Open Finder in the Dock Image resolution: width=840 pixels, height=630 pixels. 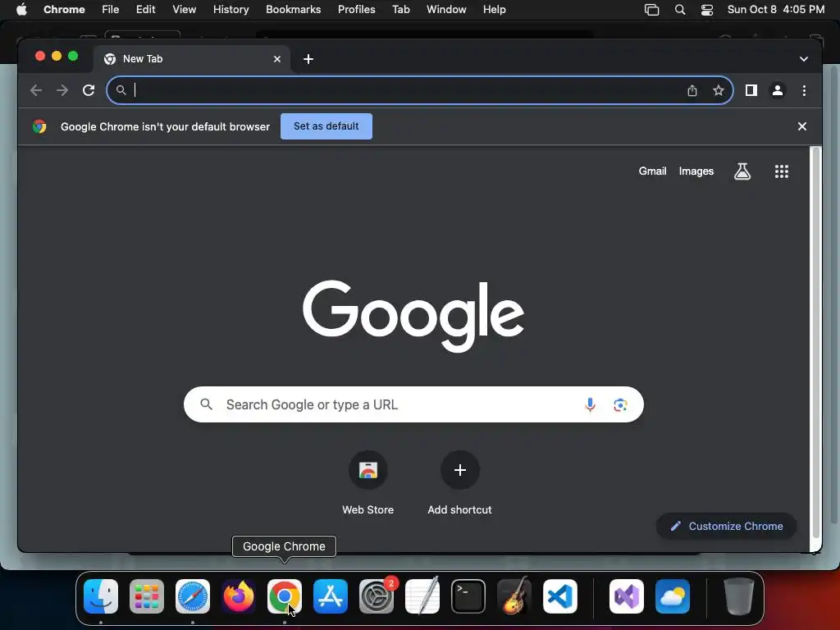[x=101, y=596]
